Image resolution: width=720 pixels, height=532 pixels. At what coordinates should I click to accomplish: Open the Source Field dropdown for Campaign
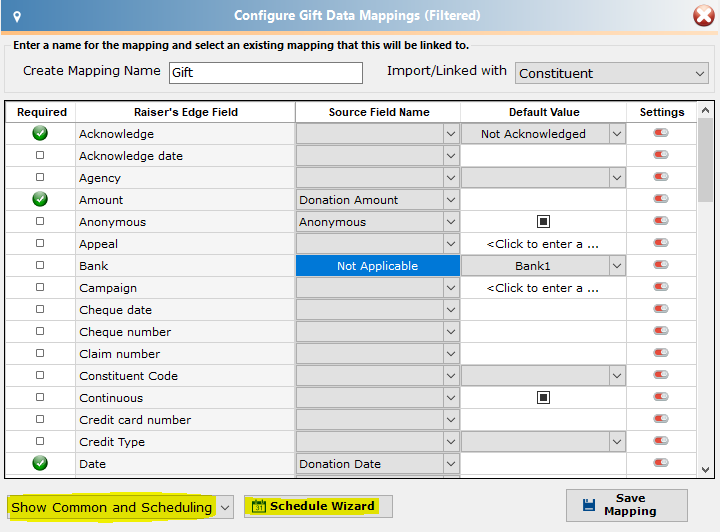point(451,288)
